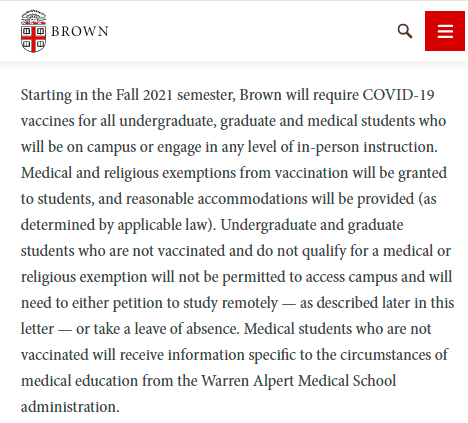The height and width of the screenshot is (423, 468).
Task: Click the Brown University shield crest
Action: point(33,31)
